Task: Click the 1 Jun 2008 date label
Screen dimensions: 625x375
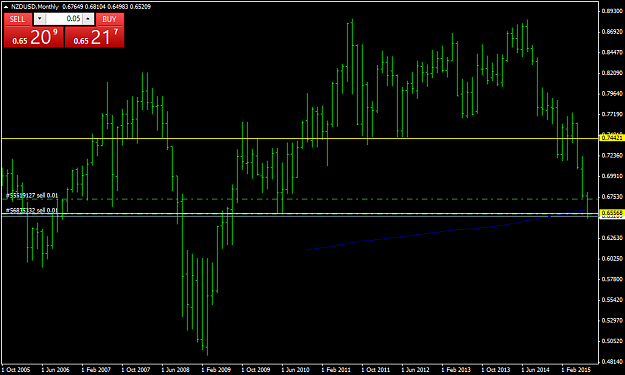Action: 175,370
